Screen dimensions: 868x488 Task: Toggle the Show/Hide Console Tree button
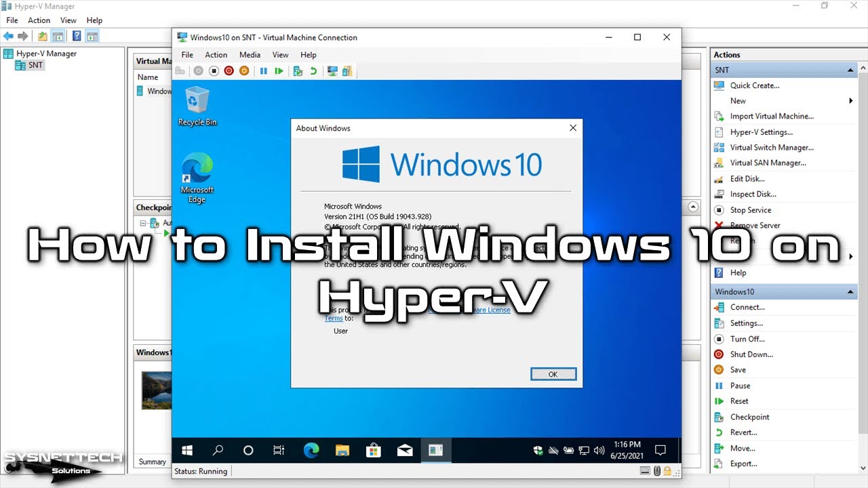(58, 36)
